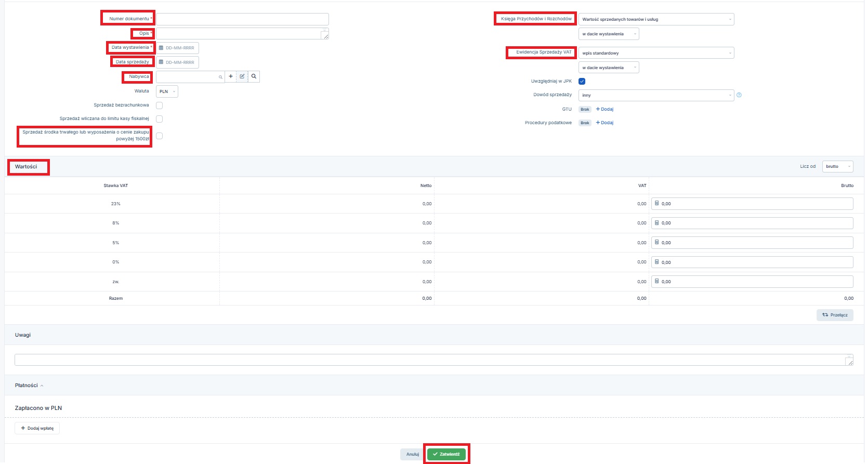Open calendar icon in Data wystawienia field
This screenshot has height=464, width=868.
pyautogui.click(x=161, y=48)
